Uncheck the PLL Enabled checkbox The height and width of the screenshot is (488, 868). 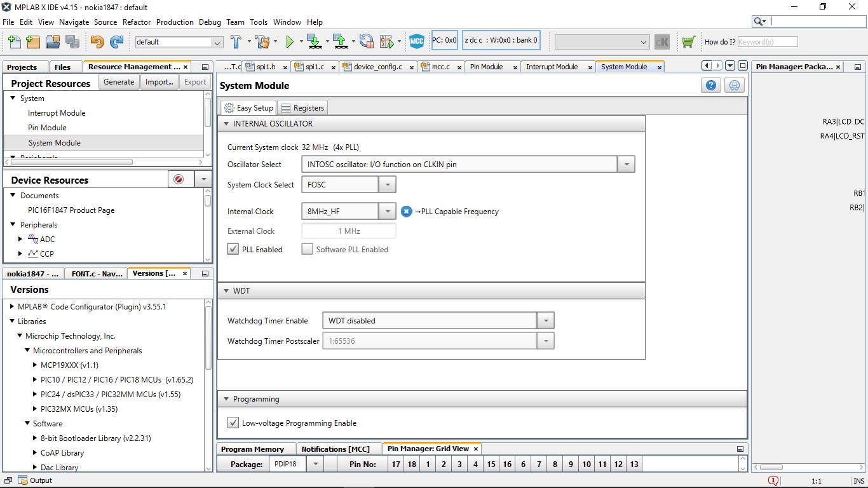click(x=233, y=249)
